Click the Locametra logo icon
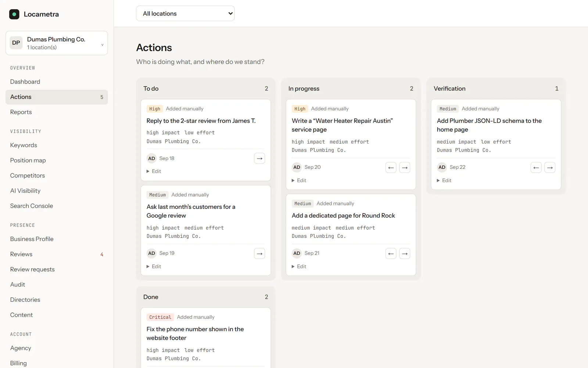Viewport: 588px width, 368px height. click(14, 14)
